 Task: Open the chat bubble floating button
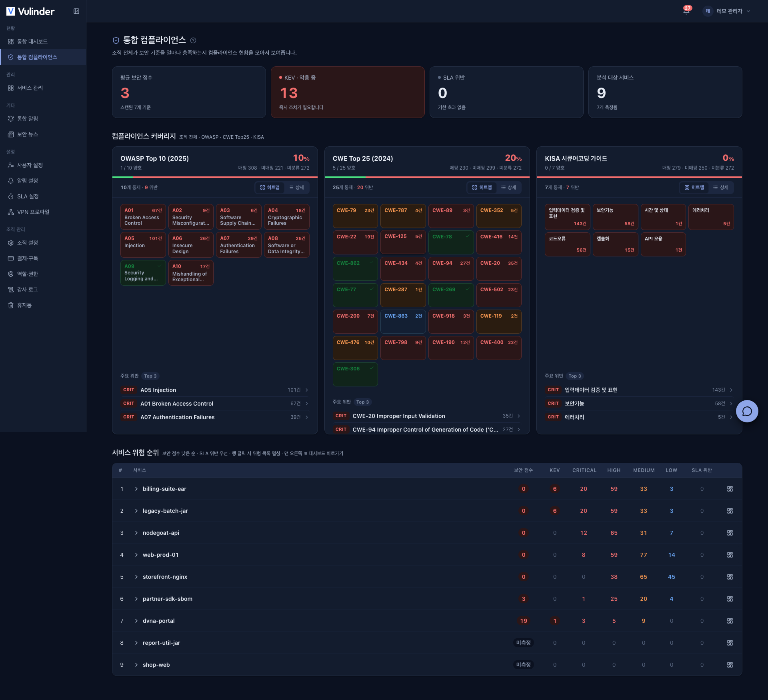747,411
